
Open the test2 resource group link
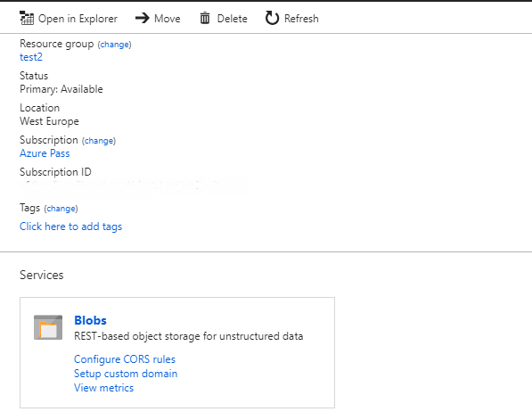pos(31,57)
